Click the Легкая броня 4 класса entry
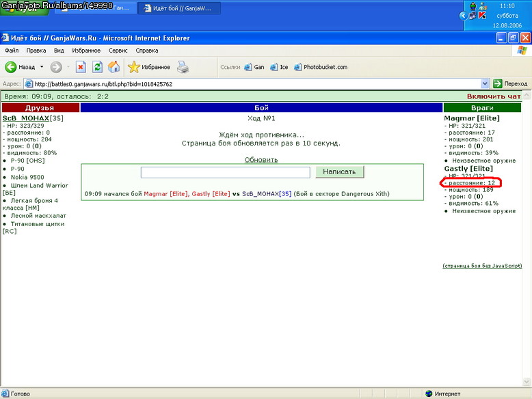 30,204
